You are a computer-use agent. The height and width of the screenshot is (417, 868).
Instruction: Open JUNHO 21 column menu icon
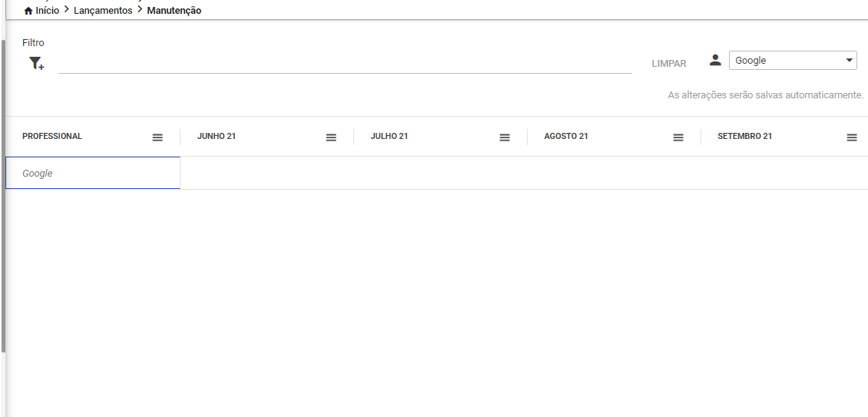pyautogui.click(x=331, y=137)
